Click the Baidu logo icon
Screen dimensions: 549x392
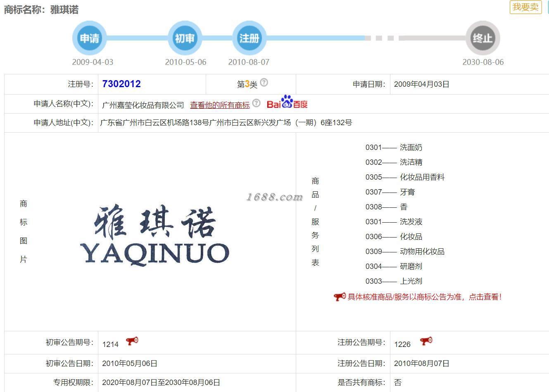tap(287, 103)
